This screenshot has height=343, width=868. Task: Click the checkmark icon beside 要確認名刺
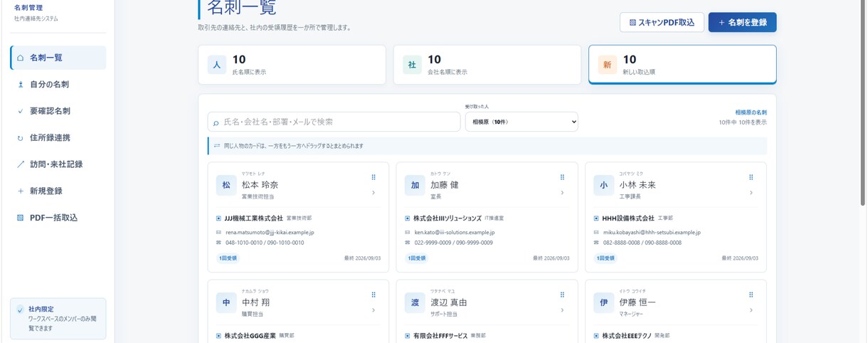pos(21,111)
